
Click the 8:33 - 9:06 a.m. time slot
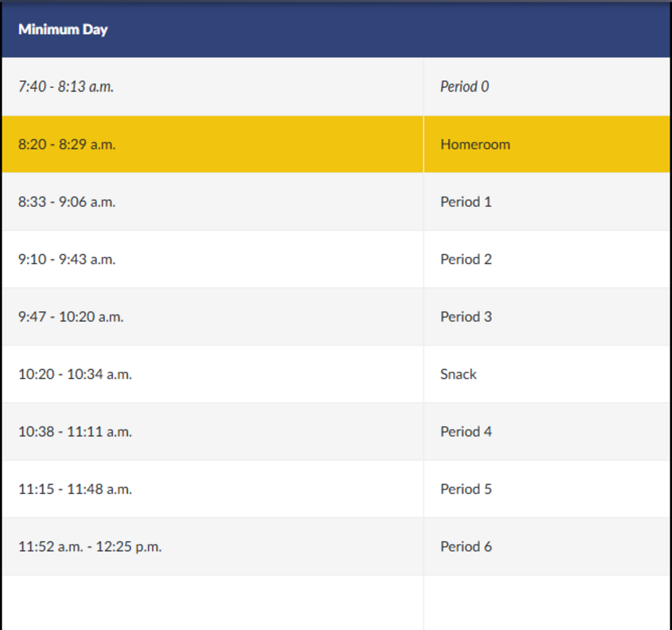pos(67,201)
